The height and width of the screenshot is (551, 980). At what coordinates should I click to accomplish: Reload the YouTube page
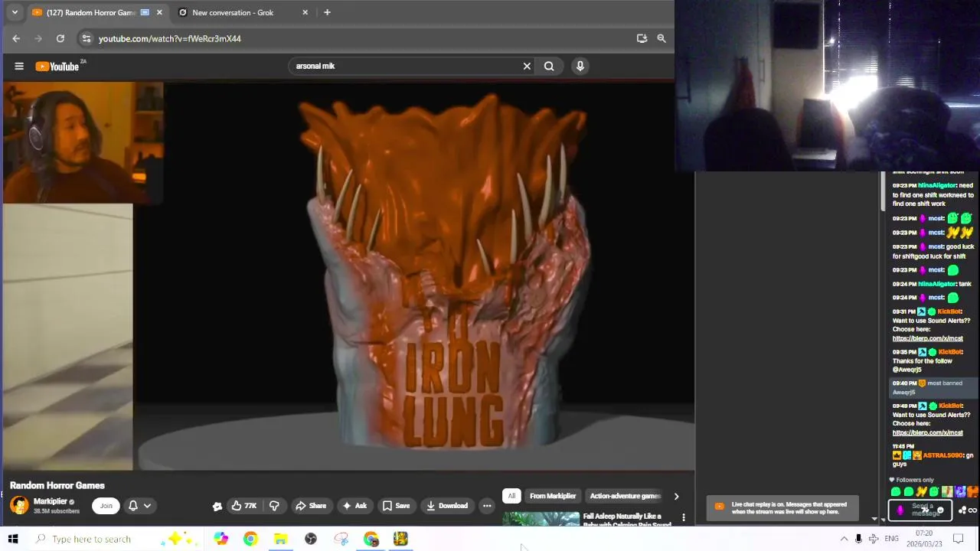(60, 38)
